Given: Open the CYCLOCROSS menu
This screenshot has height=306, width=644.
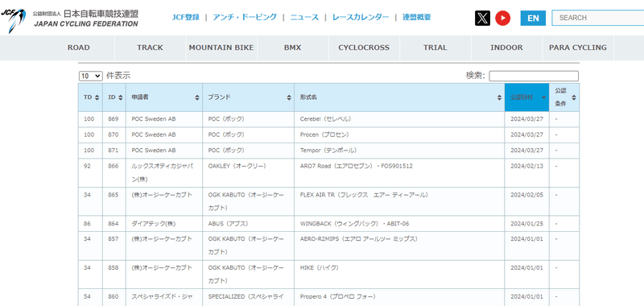Looking at the screenshot, I should point(364,48).
